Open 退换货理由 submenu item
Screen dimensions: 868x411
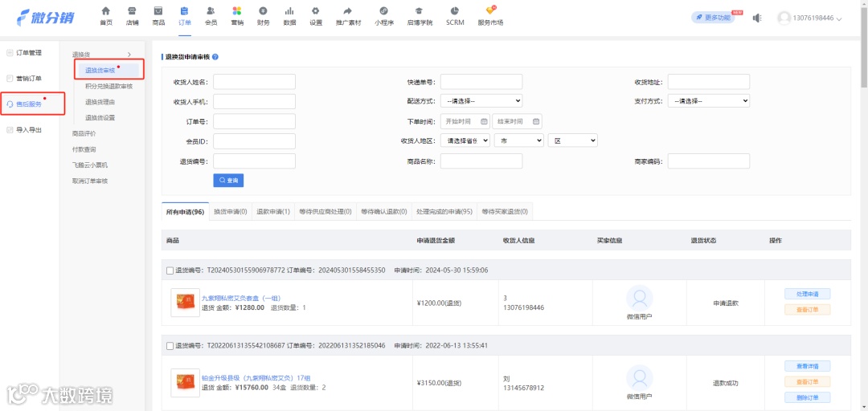(100, 102)
